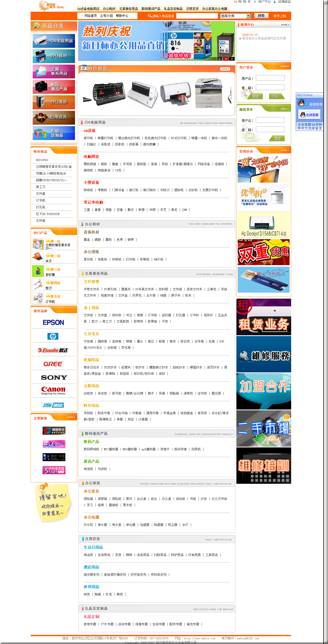Focus the product search input field
The image size is (328, 644).
tap(197, 16)
